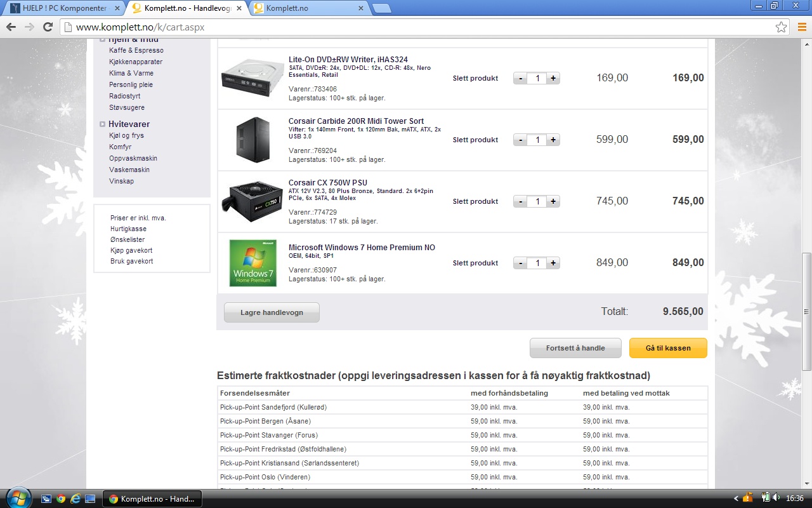812x508 pixels.
Task: Proceed with Gå til kassen button
Action: tap(668, 348)
